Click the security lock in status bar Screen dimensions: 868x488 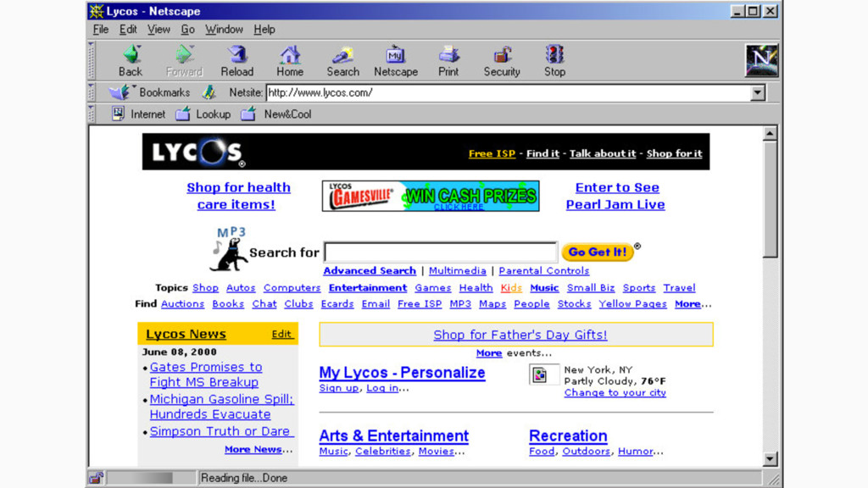coord(97,478)
